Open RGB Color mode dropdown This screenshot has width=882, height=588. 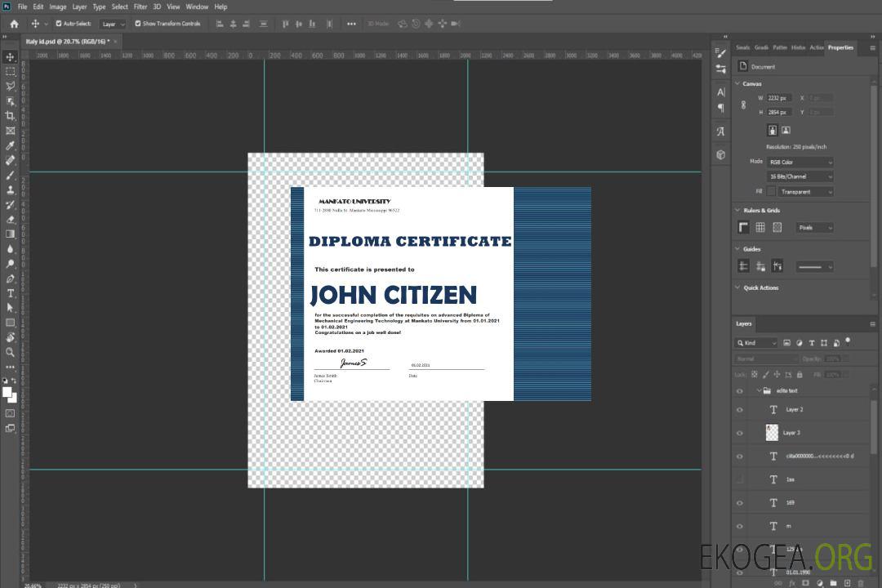pyautogui.click(x=800, y=162)
